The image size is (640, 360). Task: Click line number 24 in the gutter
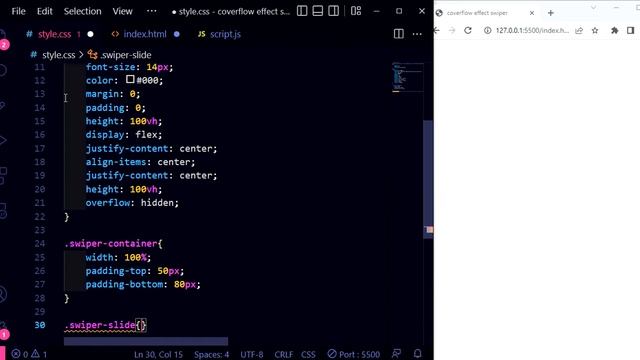(40, 244)
